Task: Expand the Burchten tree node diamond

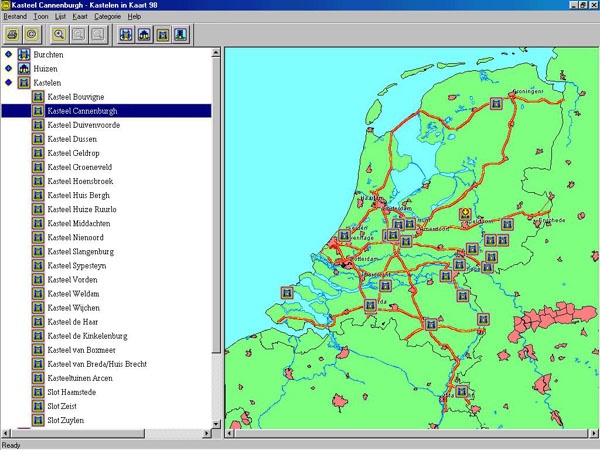Action: 9,54
